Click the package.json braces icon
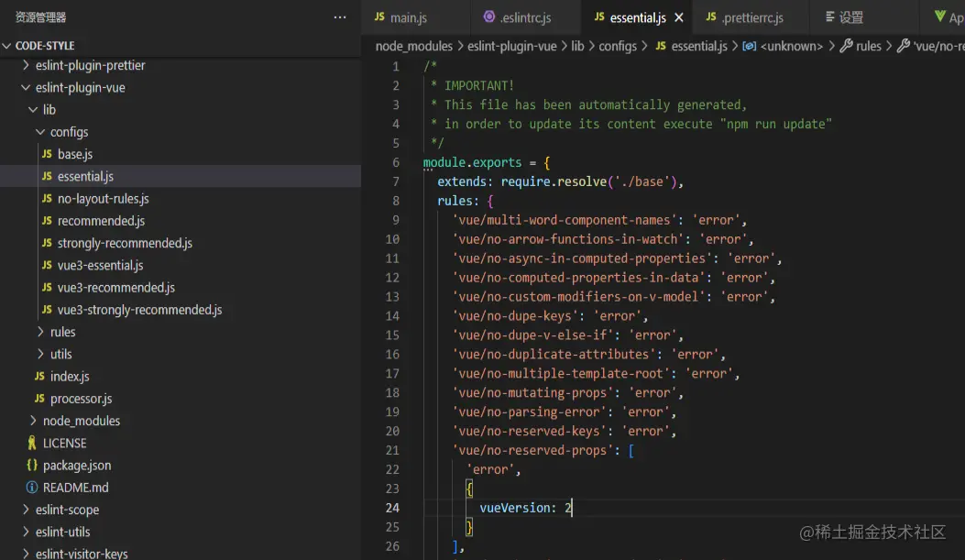 coord(32,466)
